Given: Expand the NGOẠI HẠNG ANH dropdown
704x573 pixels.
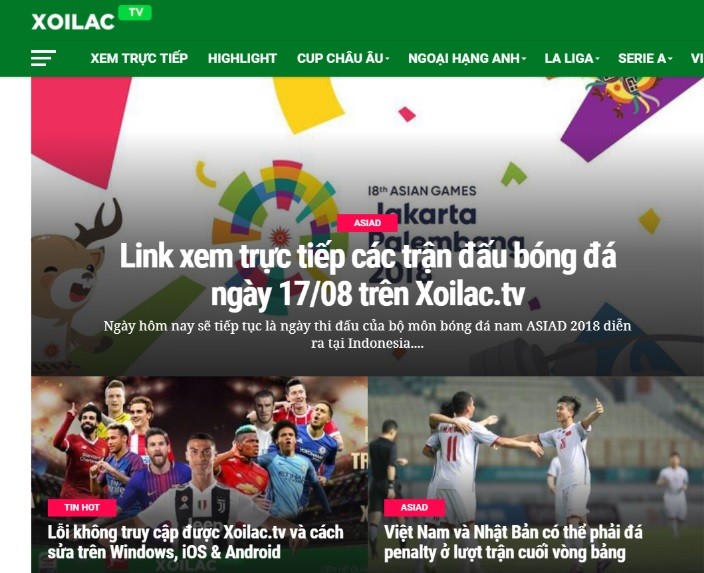Looking at the screenshot, I should tap(467, 58).
